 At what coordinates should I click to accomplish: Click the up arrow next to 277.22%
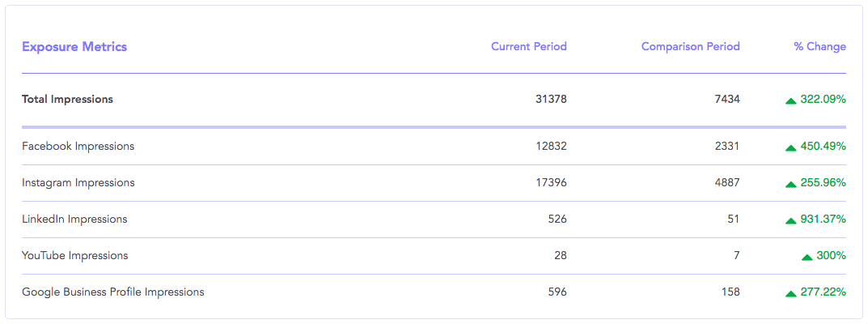790,293
